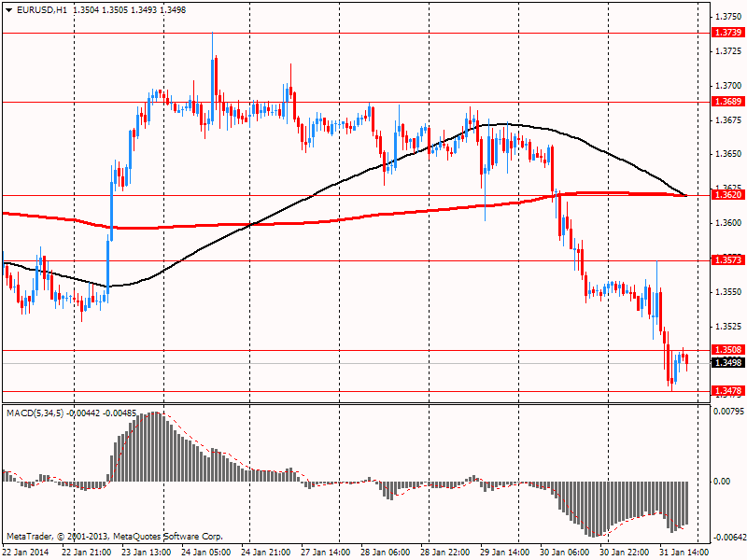The height and width of the screenshot is (560, 747).
Task: Select the red horizontal line at 1.3689
Action: coord(355,102)
